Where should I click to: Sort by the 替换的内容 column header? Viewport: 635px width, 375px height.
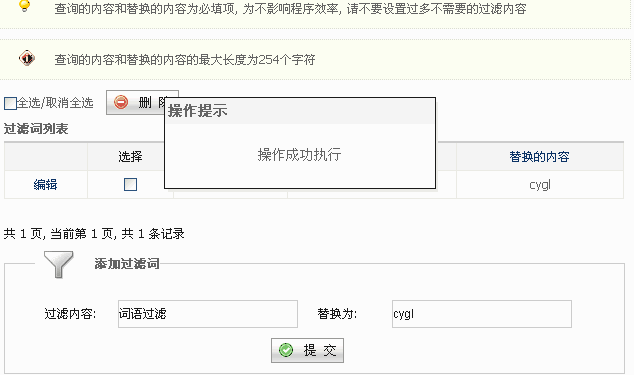click(x=539, y=157)
